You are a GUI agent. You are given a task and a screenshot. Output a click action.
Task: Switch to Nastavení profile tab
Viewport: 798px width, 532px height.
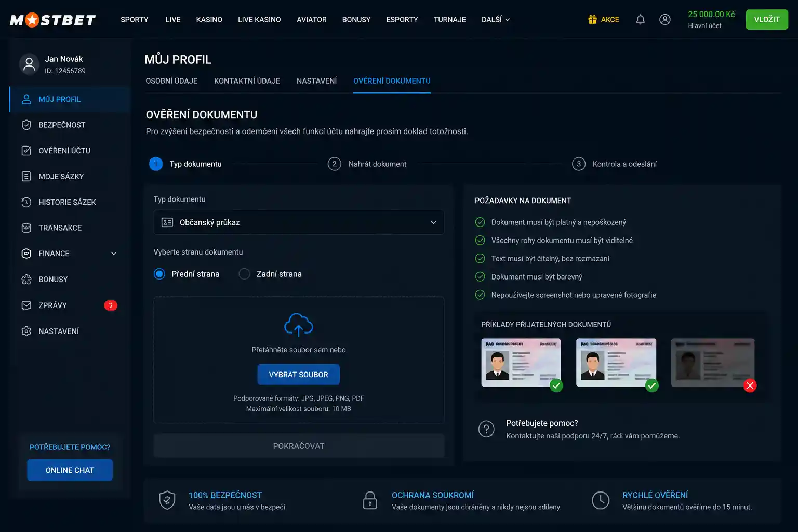[x=317, y=81]
